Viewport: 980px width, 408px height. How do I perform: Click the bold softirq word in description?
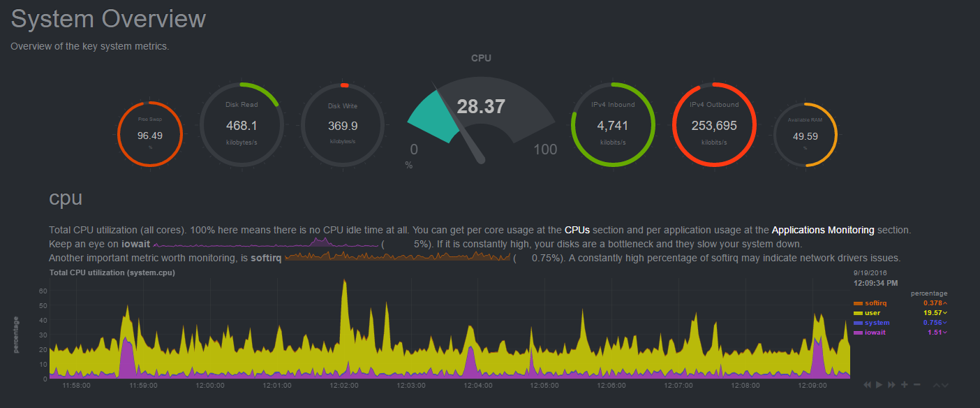[266, 258]
